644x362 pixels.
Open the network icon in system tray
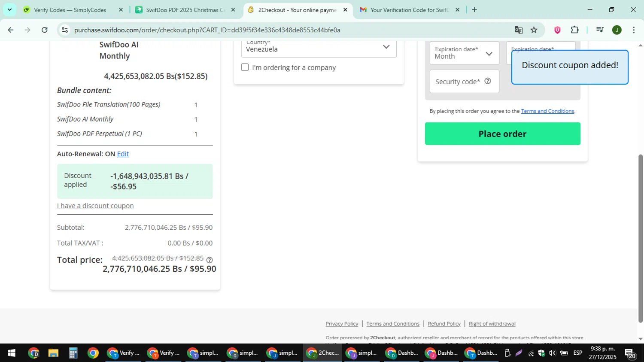tap(531, 353)
